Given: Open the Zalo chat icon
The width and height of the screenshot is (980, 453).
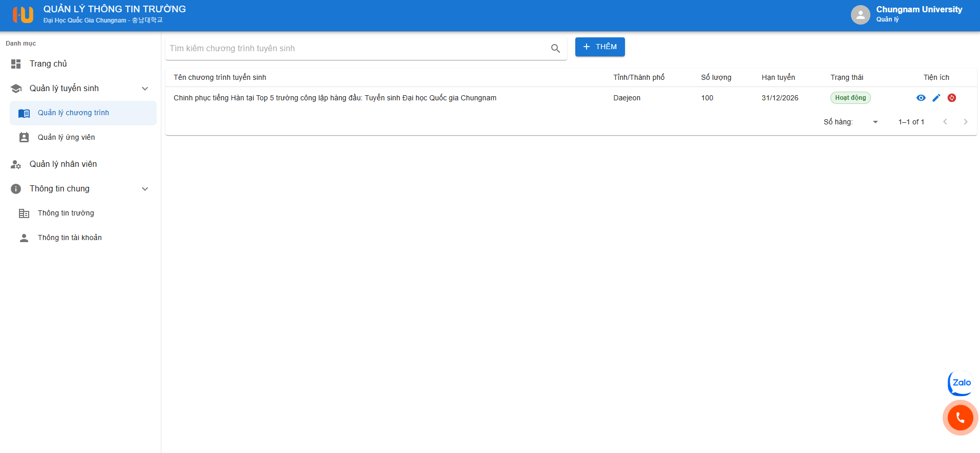Looking at the screenshot, I should (961, 383).
